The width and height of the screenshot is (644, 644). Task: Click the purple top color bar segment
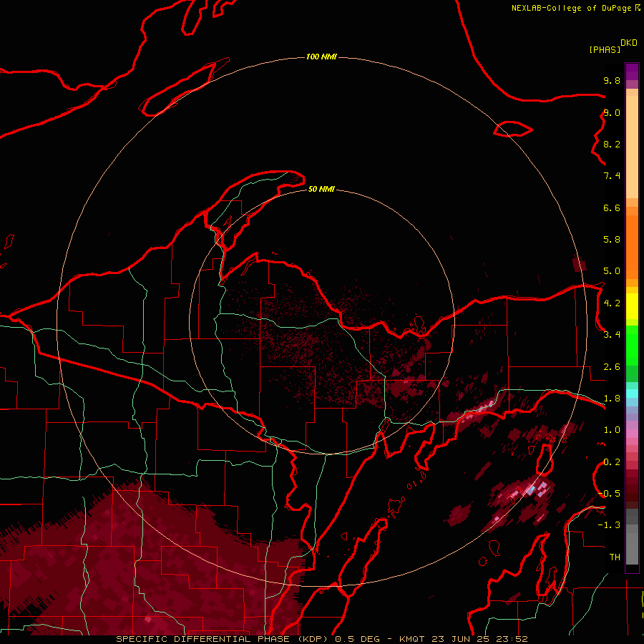tap(632, 72)
